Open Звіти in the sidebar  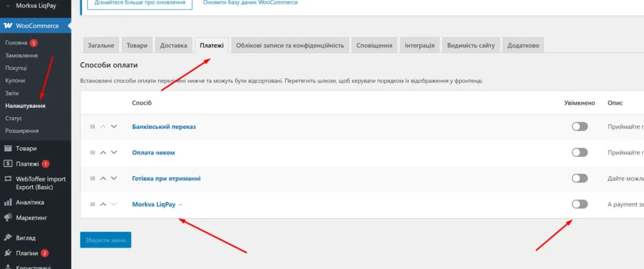[x=12, y=93]
